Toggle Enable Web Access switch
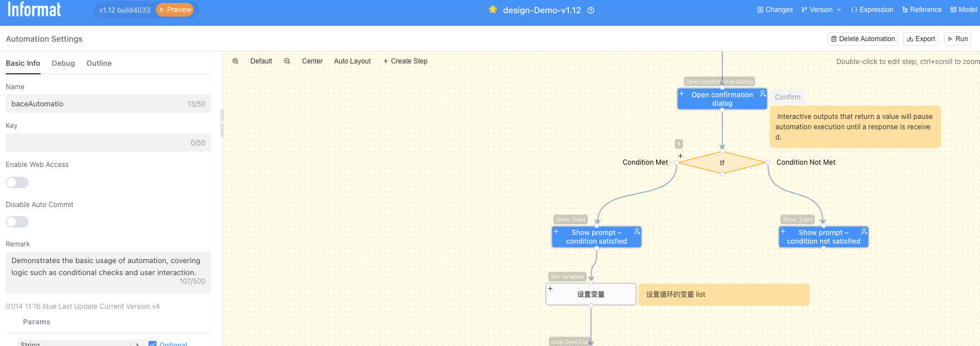 [17, 182]
